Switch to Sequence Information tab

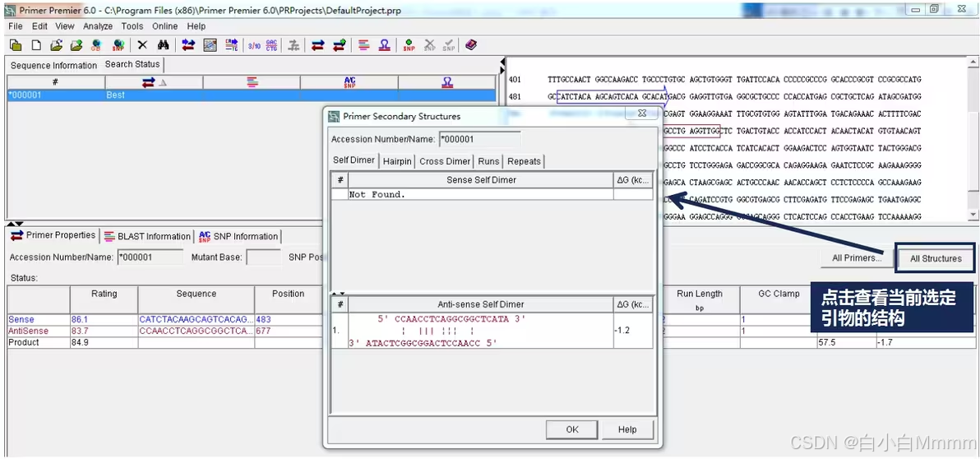53,65
